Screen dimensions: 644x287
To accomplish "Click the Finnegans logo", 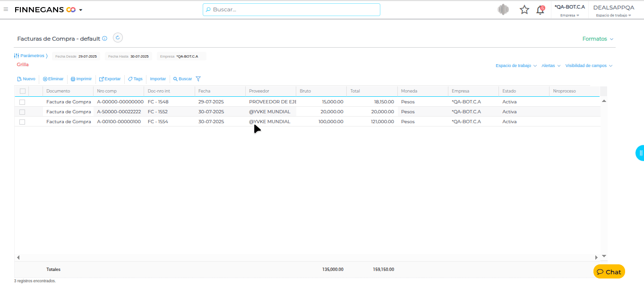I will pos(45,9).
